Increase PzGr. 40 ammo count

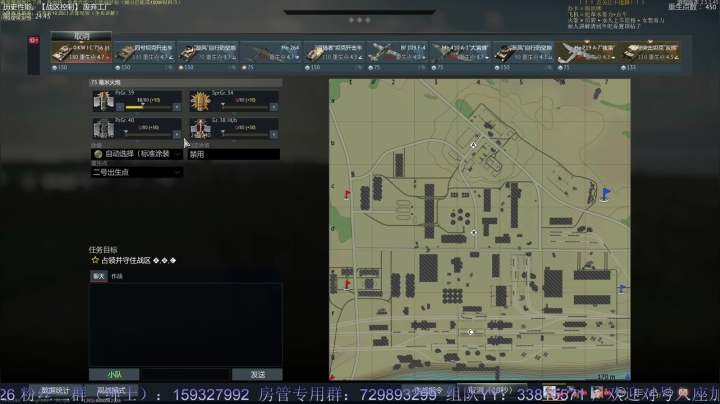177,135
